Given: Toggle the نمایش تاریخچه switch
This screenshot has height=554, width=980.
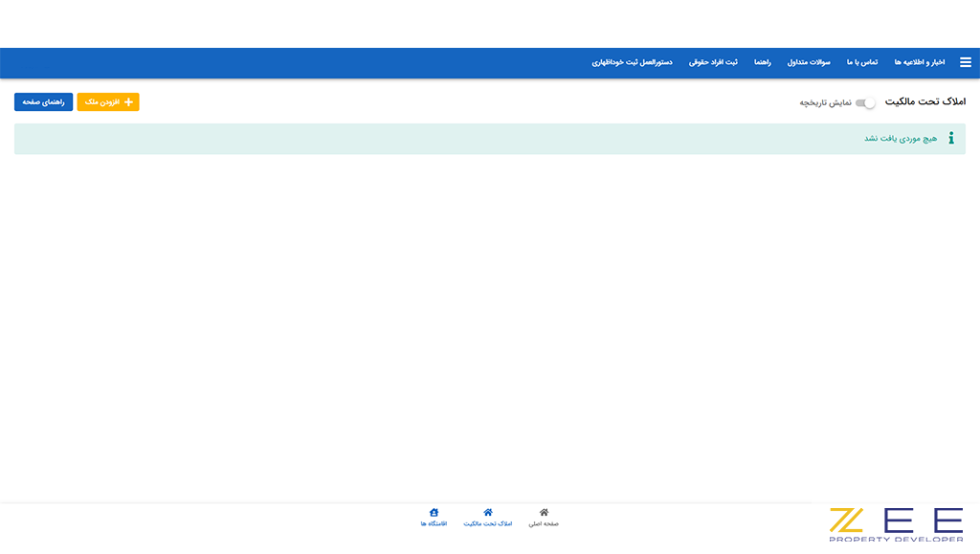Looking at the screenshot, I should tap(865, 102).
